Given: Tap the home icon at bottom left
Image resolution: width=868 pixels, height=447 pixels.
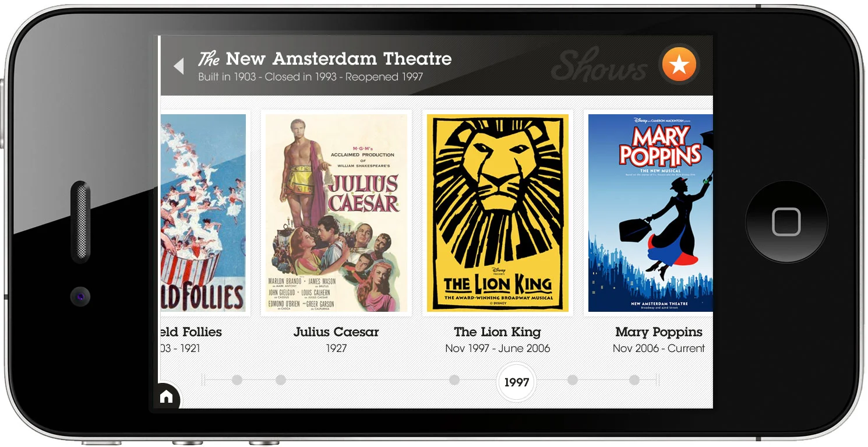Looking at the screenshot, I should point(167,397).
